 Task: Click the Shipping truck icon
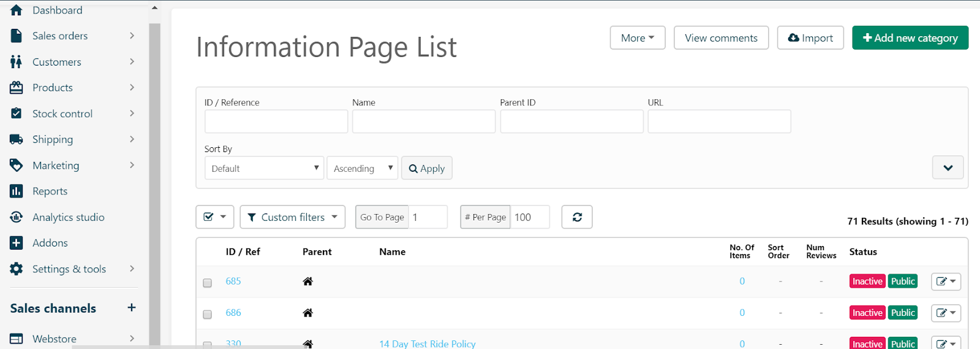(17, 139)
